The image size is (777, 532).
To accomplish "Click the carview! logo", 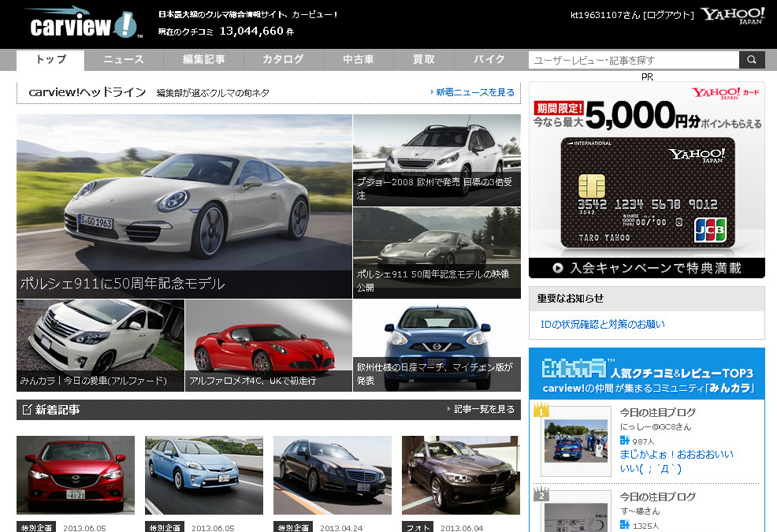I will point(84,24).
